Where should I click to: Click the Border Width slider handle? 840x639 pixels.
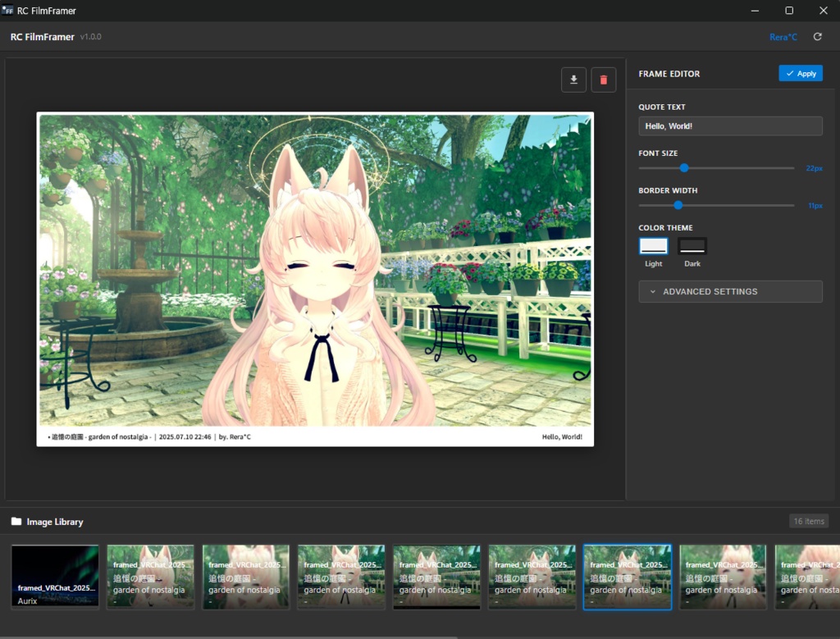pyautogui.click(x=677, y=204)
